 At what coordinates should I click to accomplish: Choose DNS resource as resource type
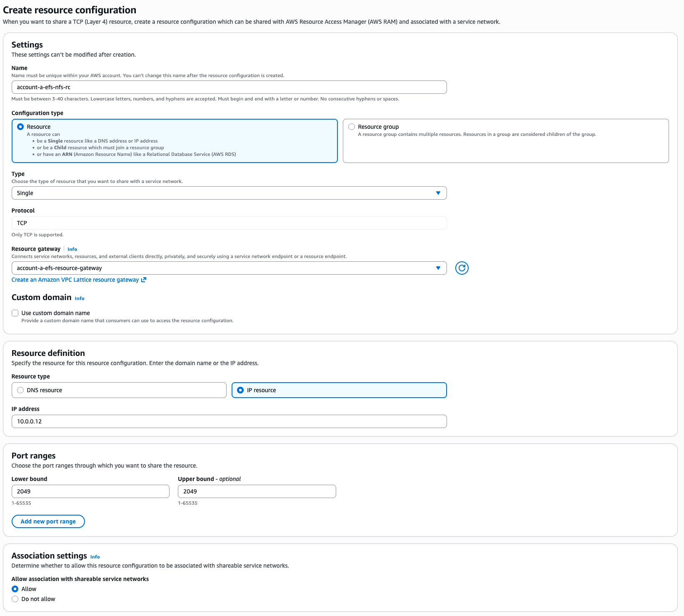20,390
